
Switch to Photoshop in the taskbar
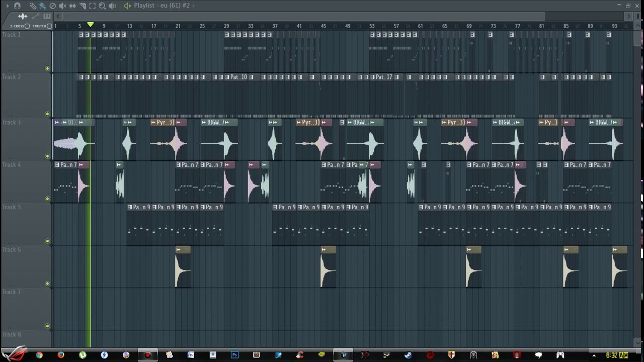tap(234, 355)
